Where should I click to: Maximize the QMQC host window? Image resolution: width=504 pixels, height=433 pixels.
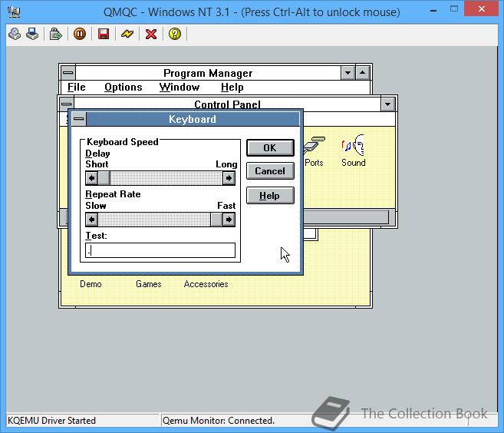454,9
